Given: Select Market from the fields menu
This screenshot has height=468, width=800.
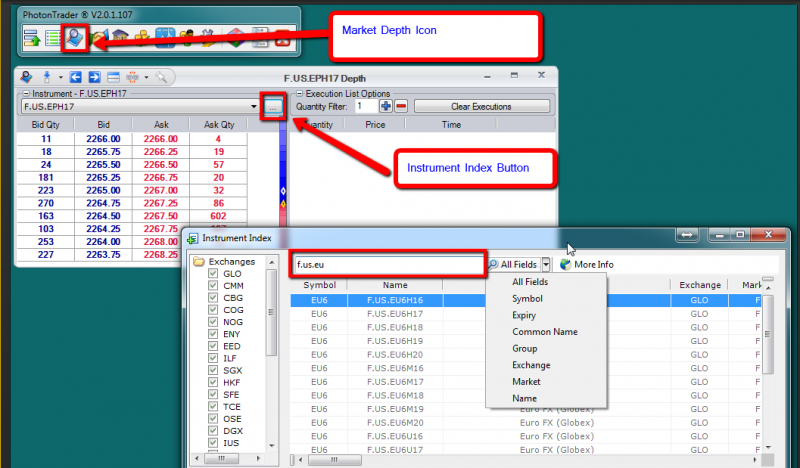Looking at the screenshot, I should click(x=526, y=382).
